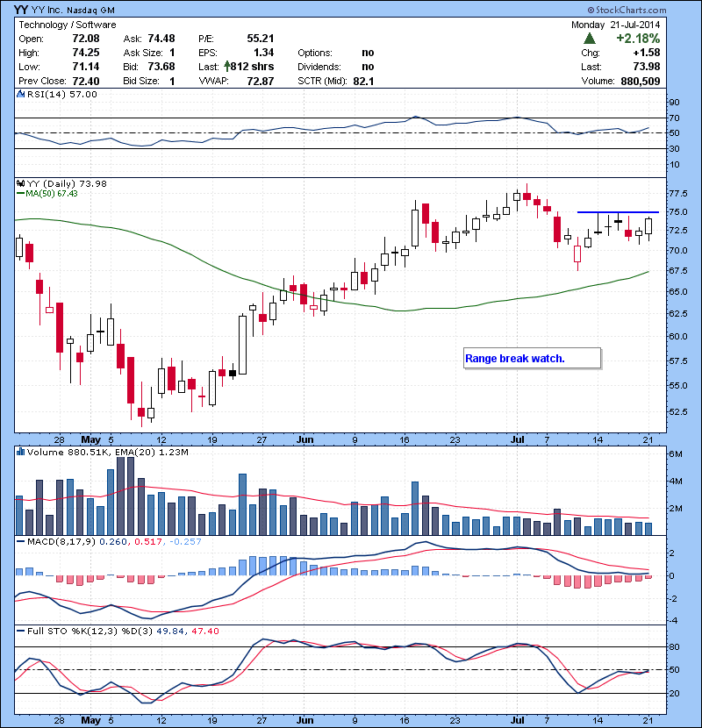Image resolution: width=702 pixels, height=728 pixels.
Task: Click the High value 74.25
Action: (86, 53)
